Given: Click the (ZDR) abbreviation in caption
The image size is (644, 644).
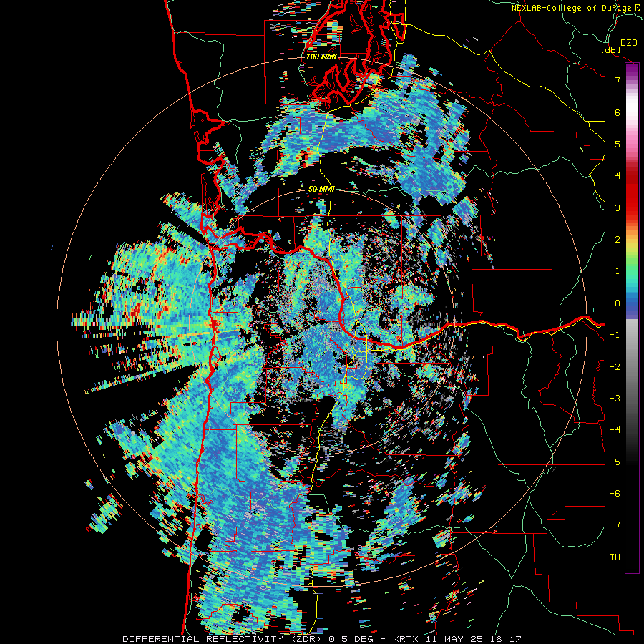Looking at the screenshot, I should 306,639.
